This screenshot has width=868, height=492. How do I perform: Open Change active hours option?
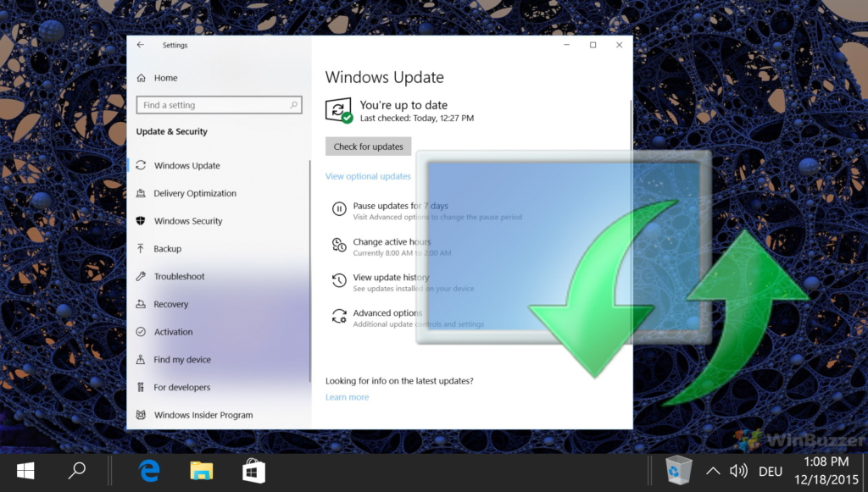[x=392, y=241]
